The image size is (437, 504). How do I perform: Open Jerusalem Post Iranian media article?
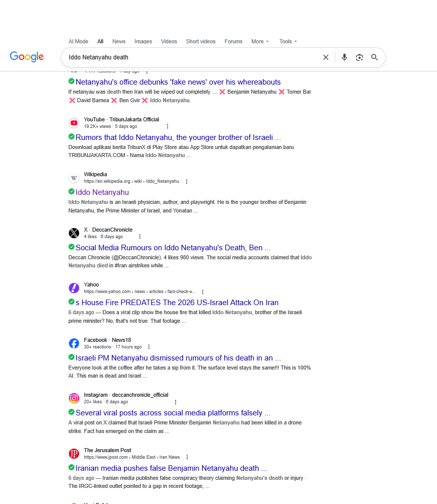171,468
